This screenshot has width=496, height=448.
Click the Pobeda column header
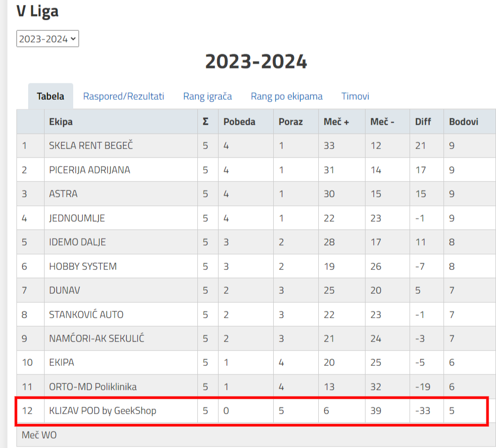tap(239, 122)
